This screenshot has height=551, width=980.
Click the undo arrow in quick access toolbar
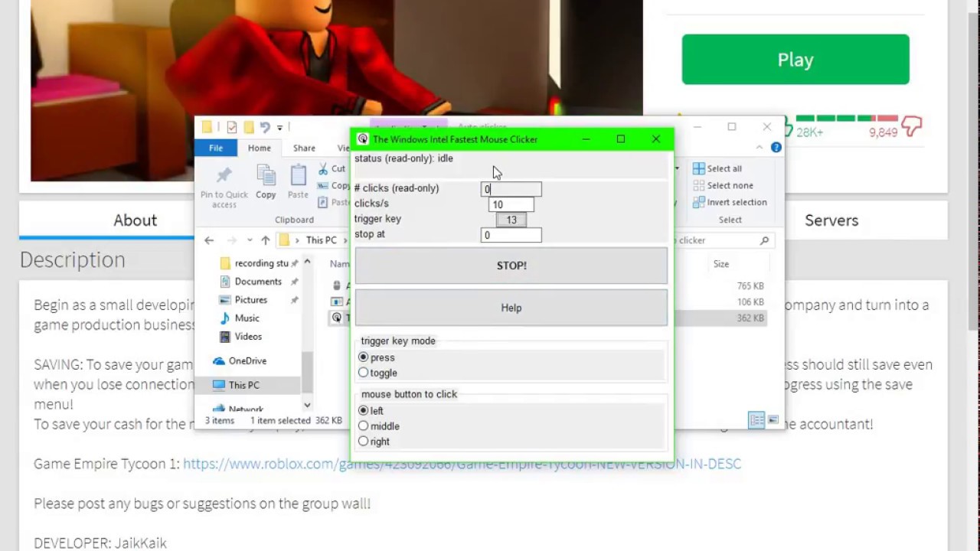click(264, 128)
